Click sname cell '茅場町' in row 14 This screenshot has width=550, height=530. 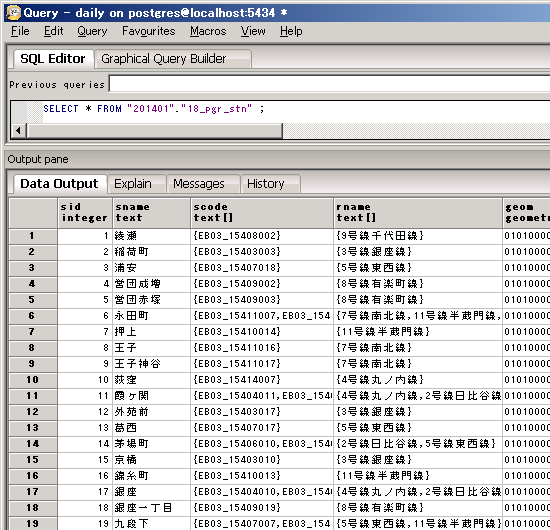[x=152, y=444]
